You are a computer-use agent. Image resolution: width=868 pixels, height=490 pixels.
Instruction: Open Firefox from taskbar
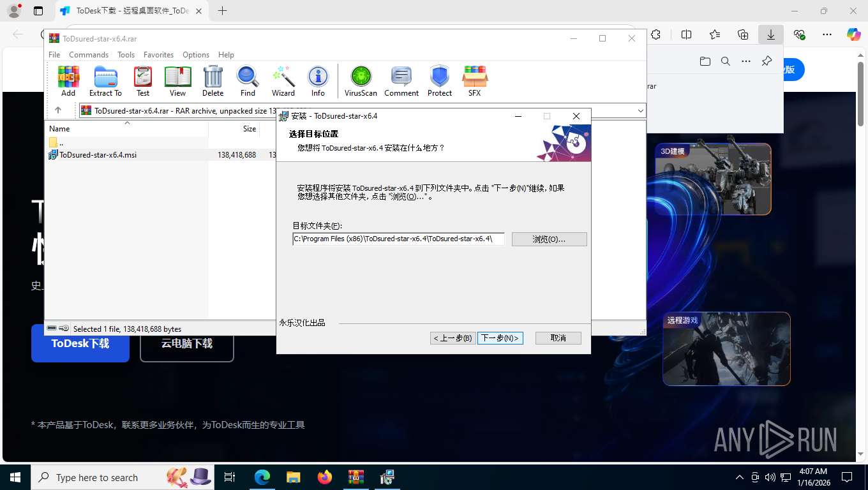point(325,477)
